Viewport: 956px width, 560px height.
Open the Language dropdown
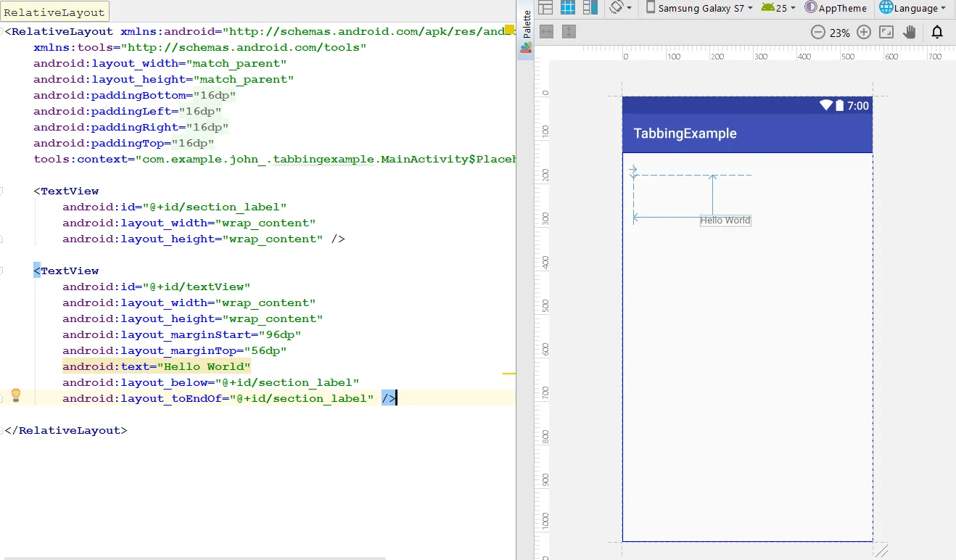pos(912,8)
